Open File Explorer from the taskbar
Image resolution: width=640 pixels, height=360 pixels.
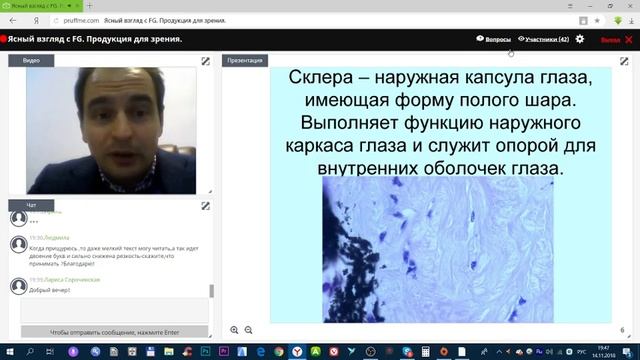pyautogui.click(x=169, y=351)
